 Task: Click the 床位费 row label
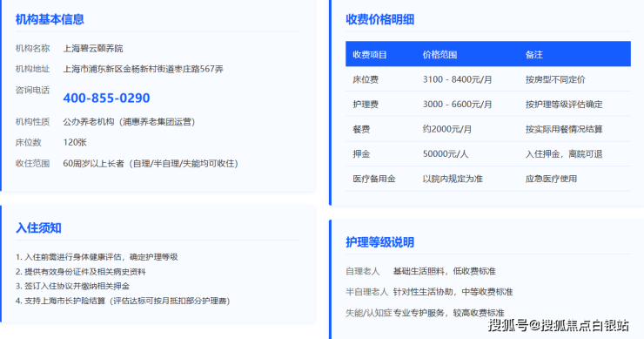[366, 80]
